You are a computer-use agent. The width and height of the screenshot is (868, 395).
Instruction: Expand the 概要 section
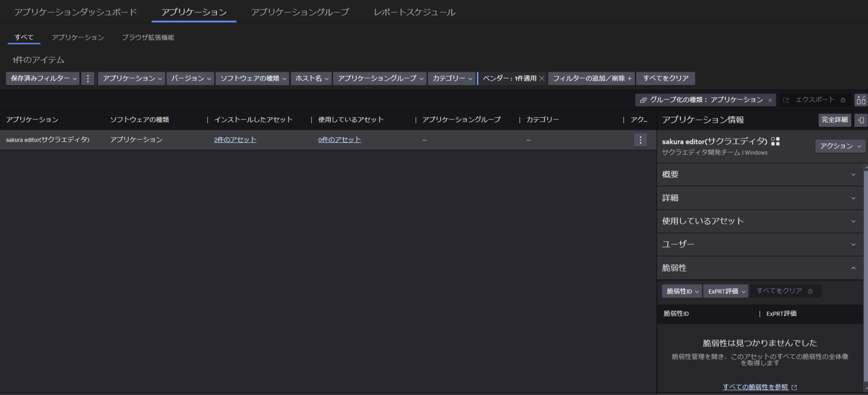coord(760,174)
